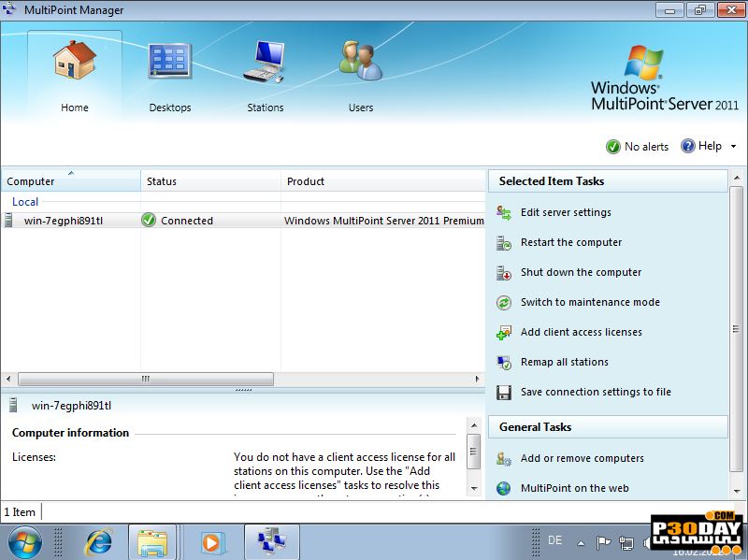Click the tasks pane scrollbar up arrow
The height and width of the screenshot is (560, 748).
(737, 178)
